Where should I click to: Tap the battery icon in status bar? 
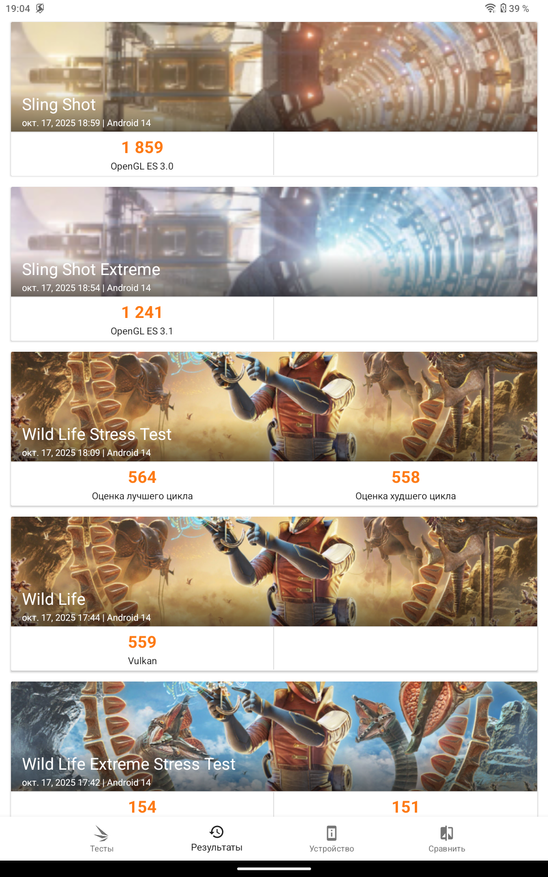click(x=503, y=8)
